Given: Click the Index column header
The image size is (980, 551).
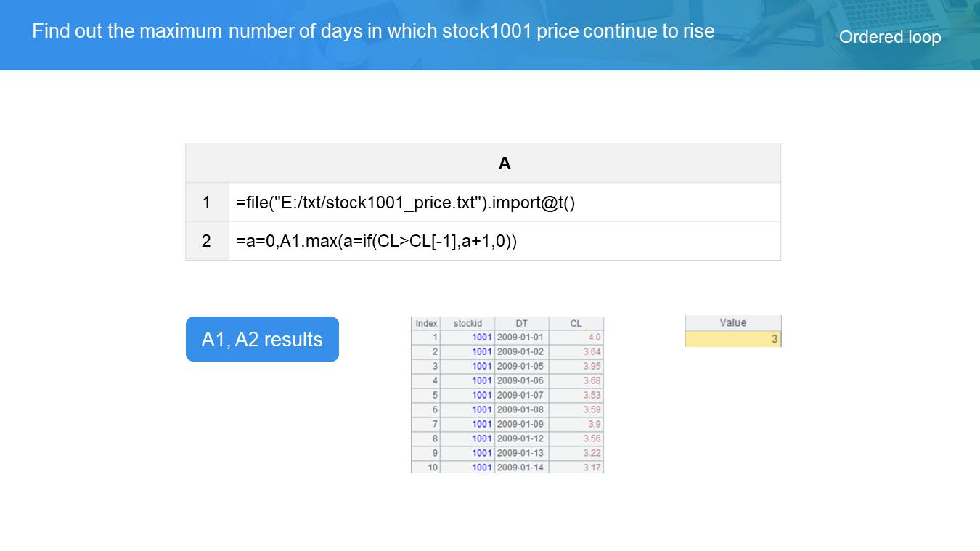Looking at the screenshot, I should coord(426,323).
